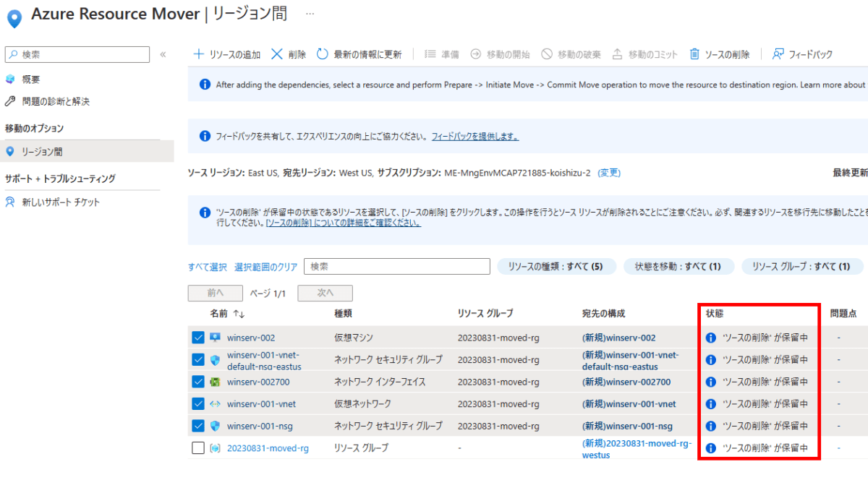Collapse the sidebar with double chevron

[x=163, y=54]
